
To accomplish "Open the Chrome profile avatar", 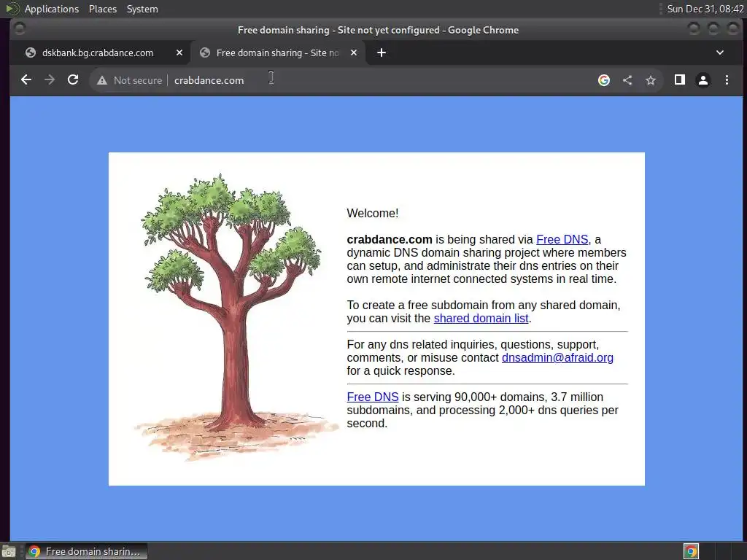I will pos(703,80).
